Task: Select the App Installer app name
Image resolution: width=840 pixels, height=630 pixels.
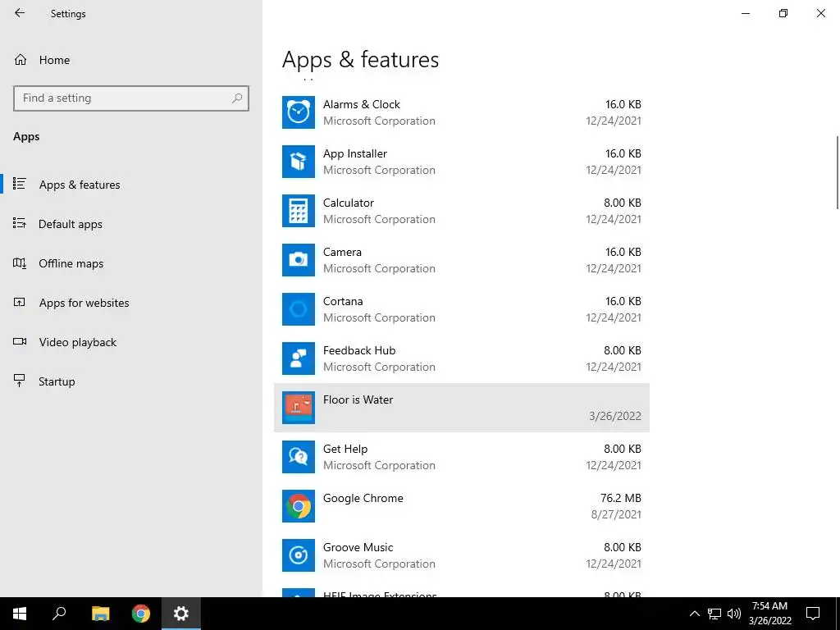Action: pos(354,153)
